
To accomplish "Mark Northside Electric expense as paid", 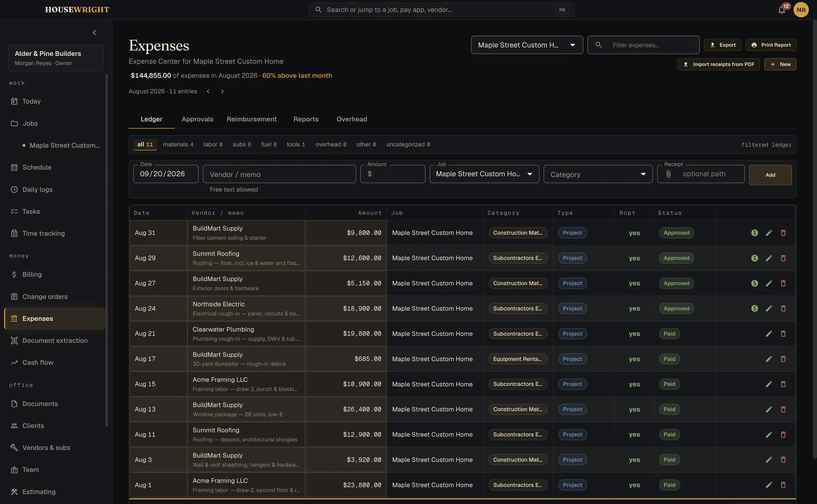I will pos(755,308).
